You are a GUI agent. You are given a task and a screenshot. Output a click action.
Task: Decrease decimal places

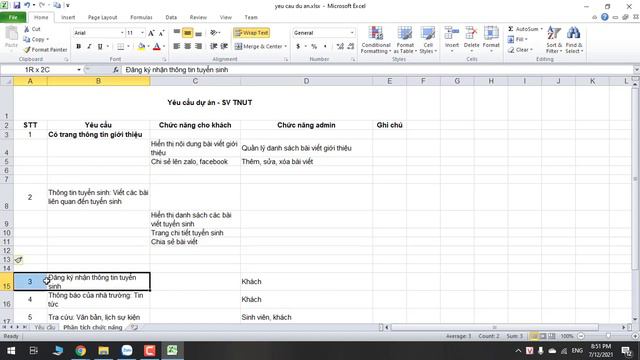coord(351,47)
